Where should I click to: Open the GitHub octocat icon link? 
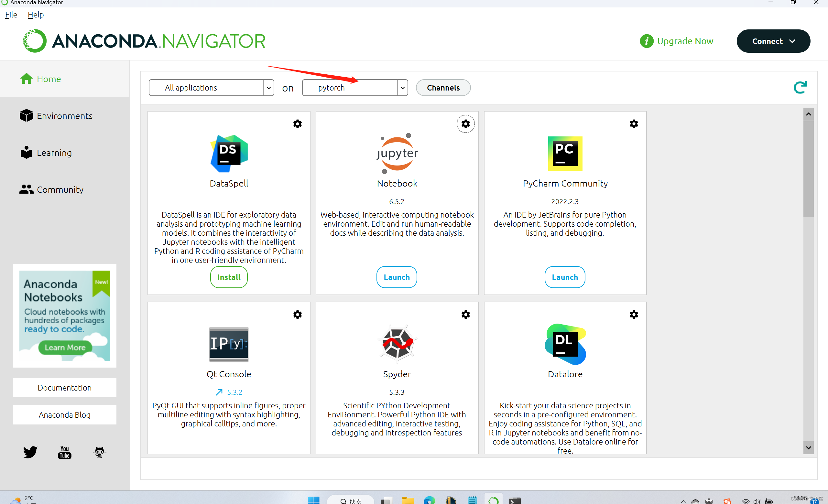[x=99, y=452]
